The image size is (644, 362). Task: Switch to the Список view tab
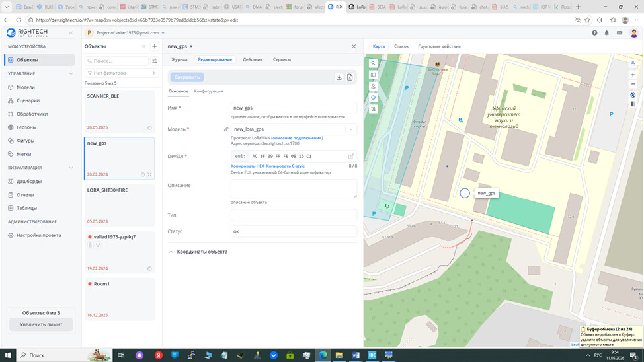point(401,46)
